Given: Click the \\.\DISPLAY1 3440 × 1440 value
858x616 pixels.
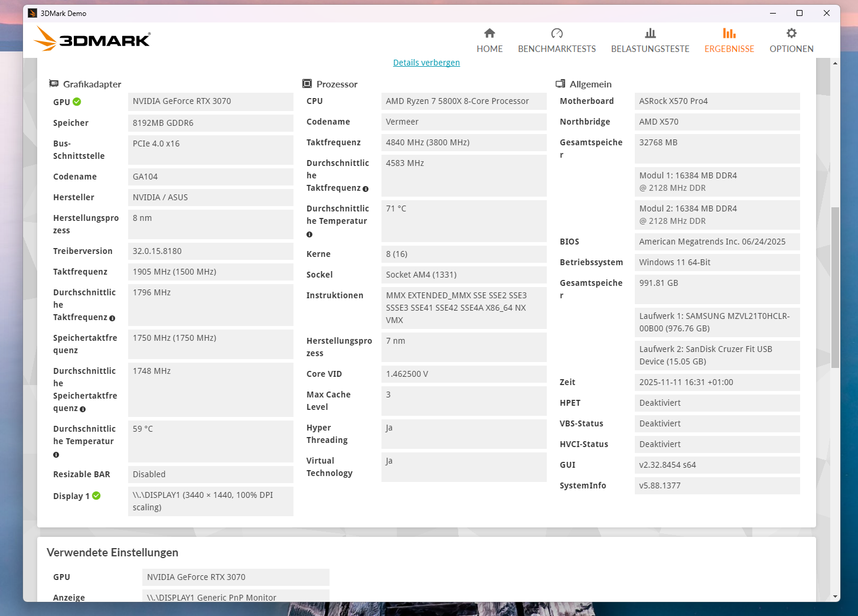Looking at the screenshot, I should (x=211, y=501).
